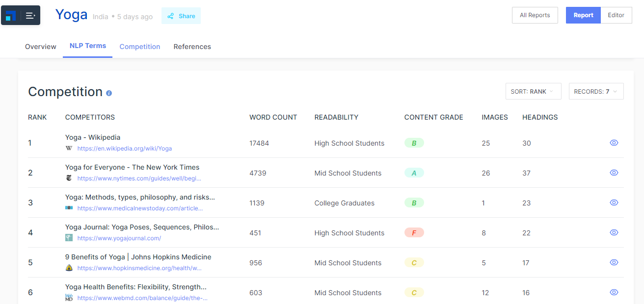Click the Johns Hopkins Medicine favicon
The width and height of the screenshot is (644, 304).
[x=69, y=268]
